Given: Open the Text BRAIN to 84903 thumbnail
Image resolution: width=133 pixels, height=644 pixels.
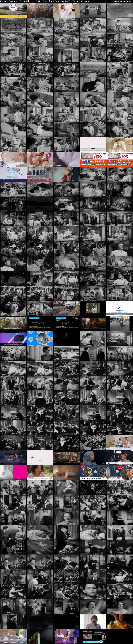Looking at the screenshot, I should click(x=13, y=174).
